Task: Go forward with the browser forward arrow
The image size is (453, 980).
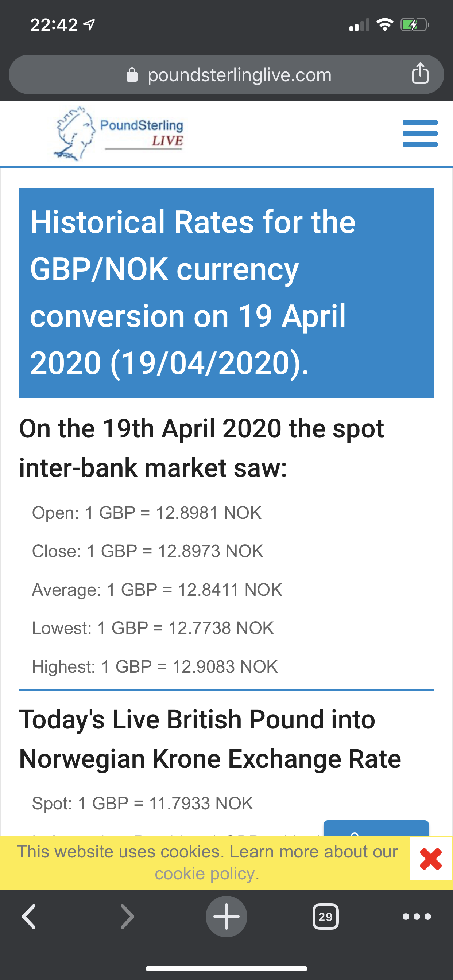Action: coord(127,917)
